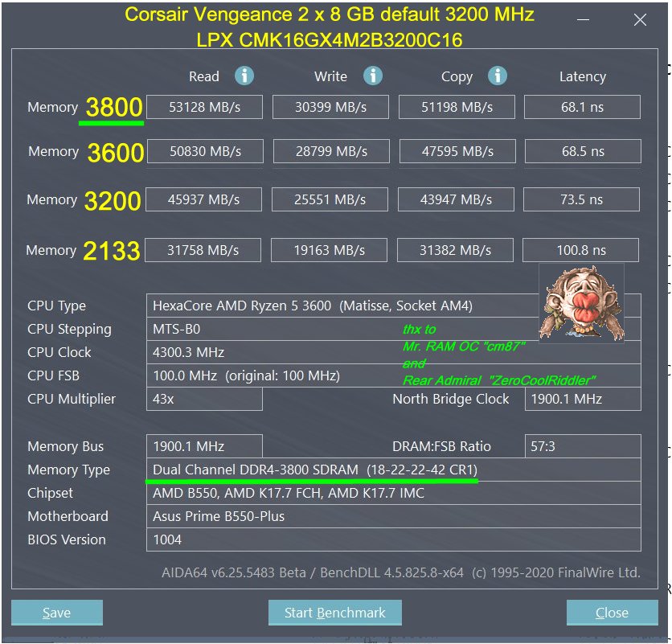Close window with the X icon

(640, 20)
